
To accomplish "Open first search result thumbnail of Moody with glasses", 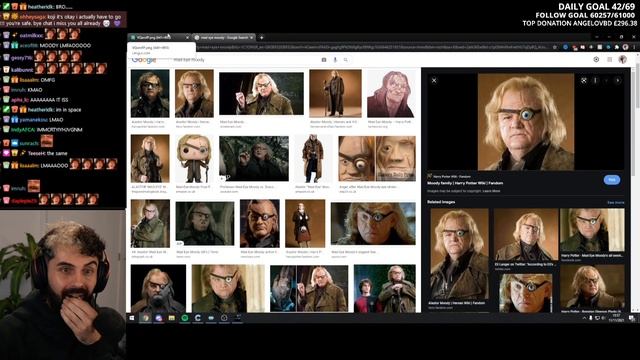I will 150,93.
